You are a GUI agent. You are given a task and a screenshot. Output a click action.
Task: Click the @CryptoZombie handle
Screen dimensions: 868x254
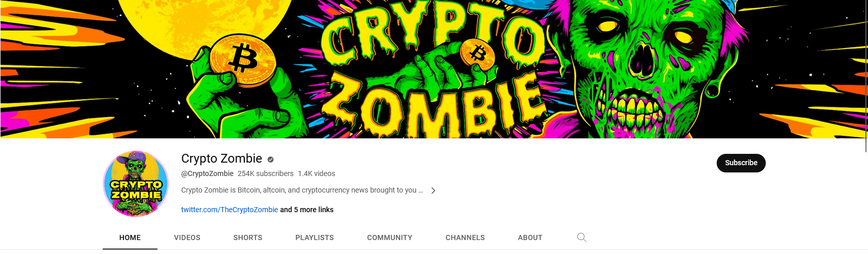(x=207, y=173)
